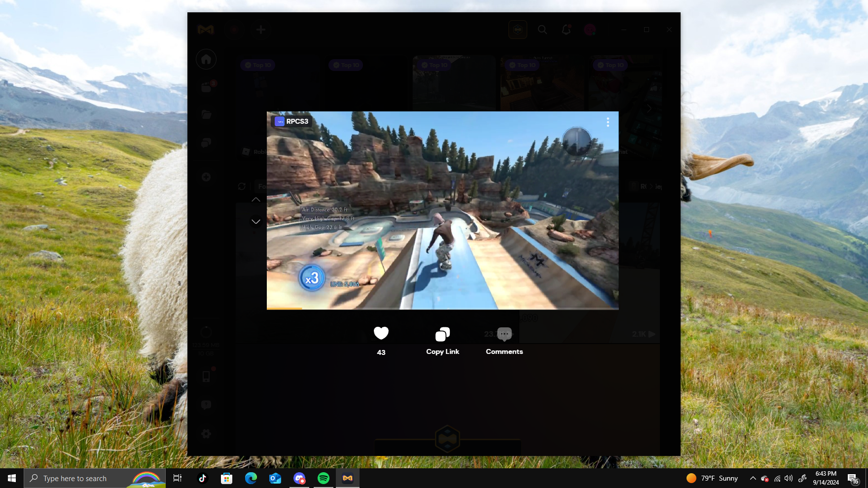Click the skateboarding video player
Image resolution: width=868 pixels, height=488 pixels.
coord(442,210)
